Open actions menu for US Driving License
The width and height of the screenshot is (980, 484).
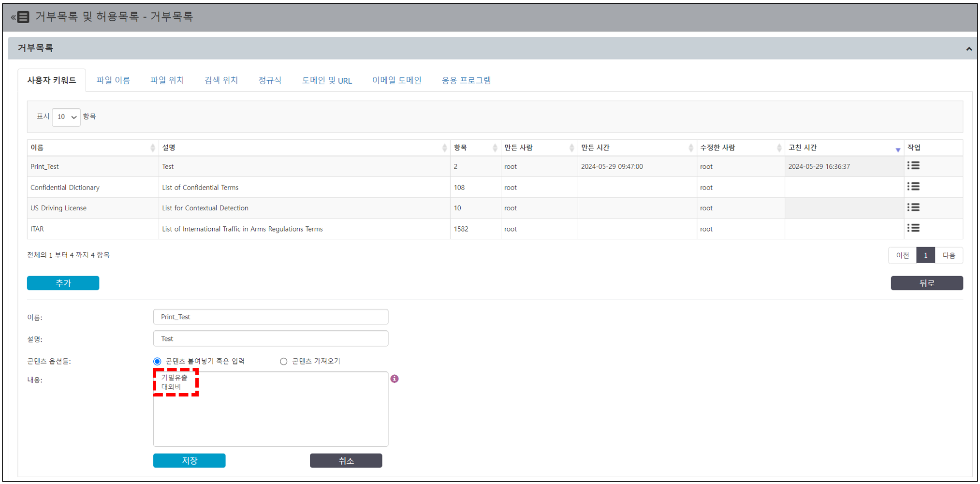[x=913, y=207]
